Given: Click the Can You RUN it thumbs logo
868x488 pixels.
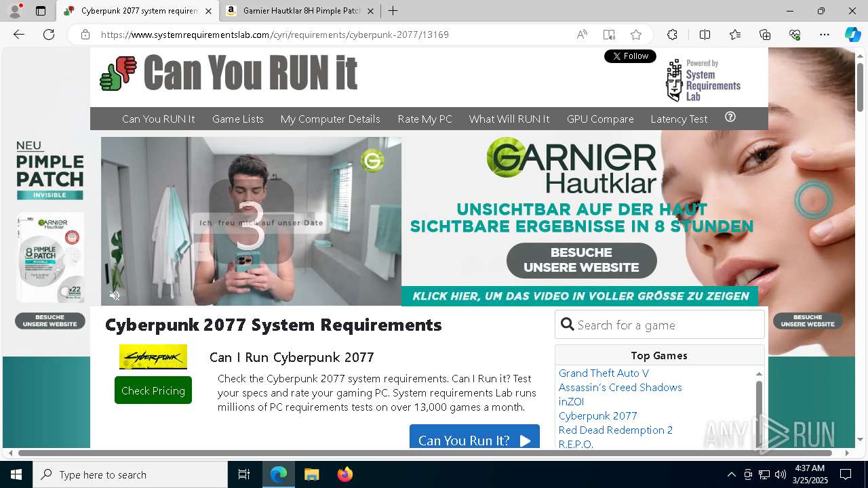Looking at the screenshot, I should pyautogui.click(x=118, y=73).
